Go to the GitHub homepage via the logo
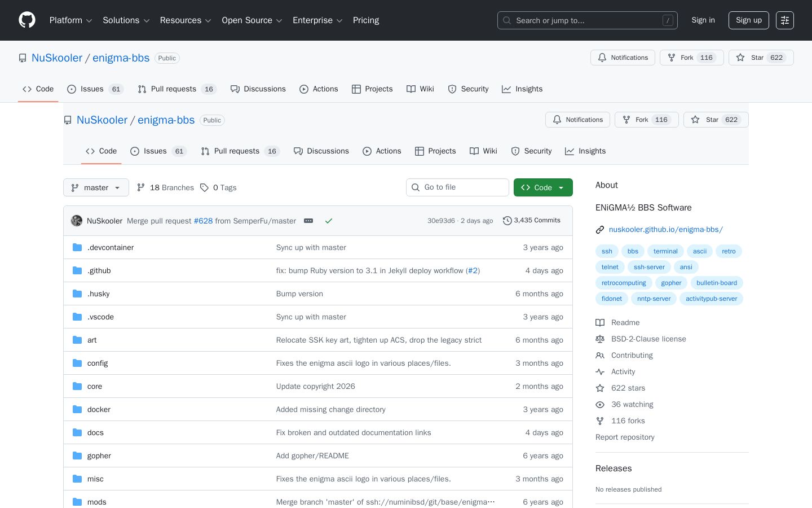 click(x=27, y=20)
